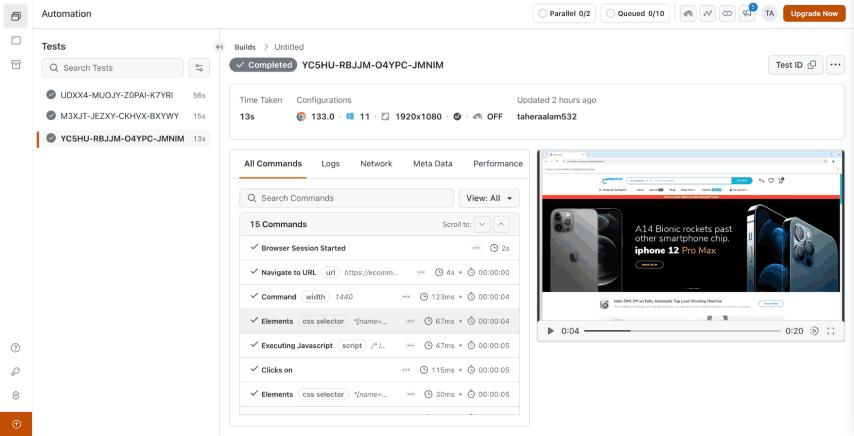Click the tunnel icon in top bar

pos(688,14)
